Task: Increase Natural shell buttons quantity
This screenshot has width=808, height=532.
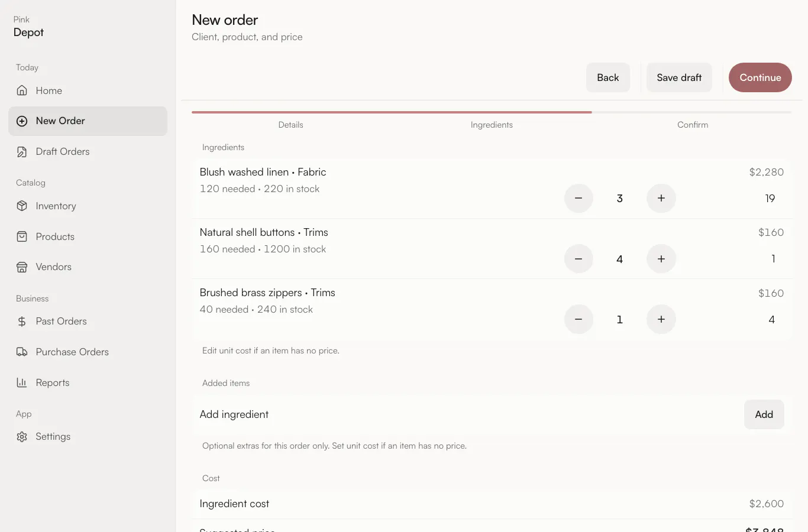Action: (x=661, y=259)
